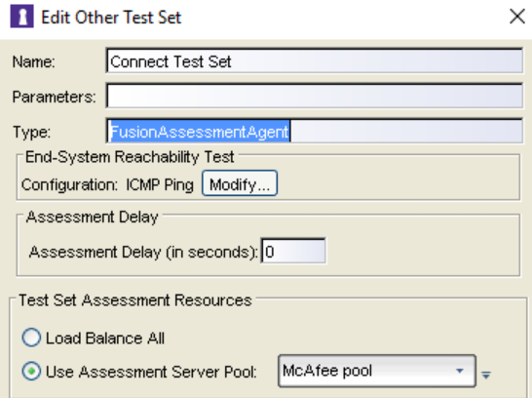Click the ICMP Ping configuration text

(x=160, y=185)
